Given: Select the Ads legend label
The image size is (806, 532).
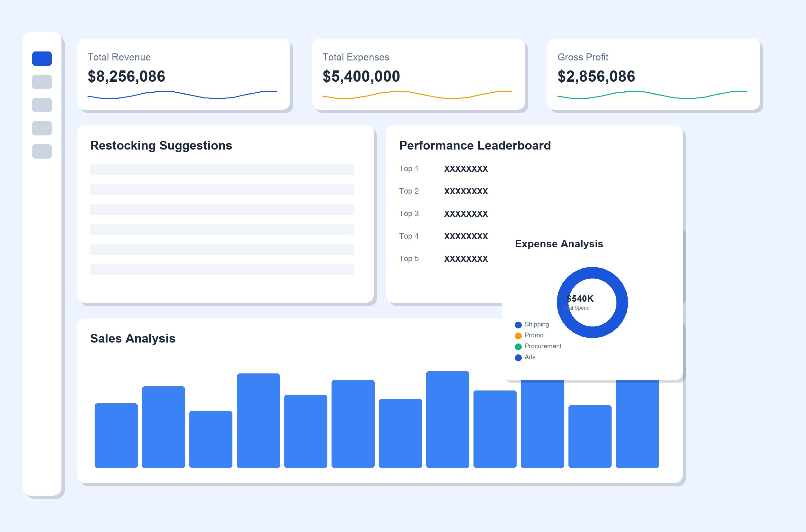Looking at the screenshot, I should click(x=530, y=357).
